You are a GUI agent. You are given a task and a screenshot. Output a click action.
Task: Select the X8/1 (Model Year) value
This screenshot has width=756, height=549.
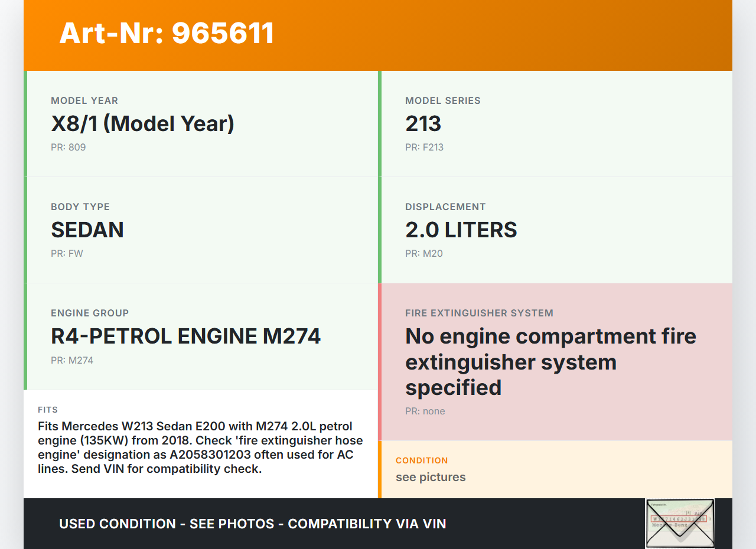click(142, 124)
